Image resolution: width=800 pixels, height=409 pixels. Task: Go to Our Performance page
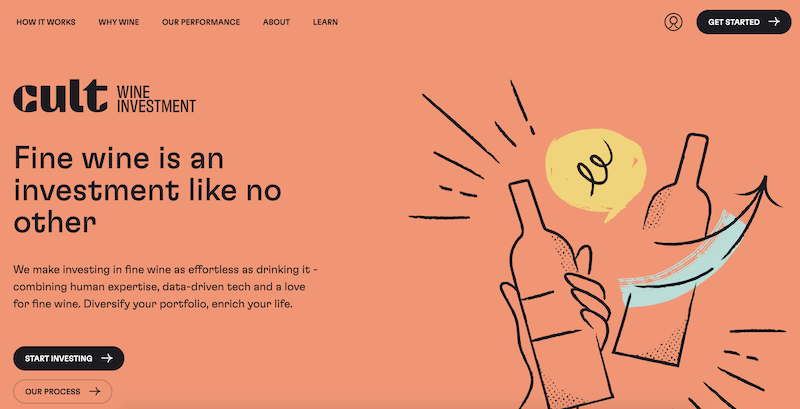pos(201,22)
